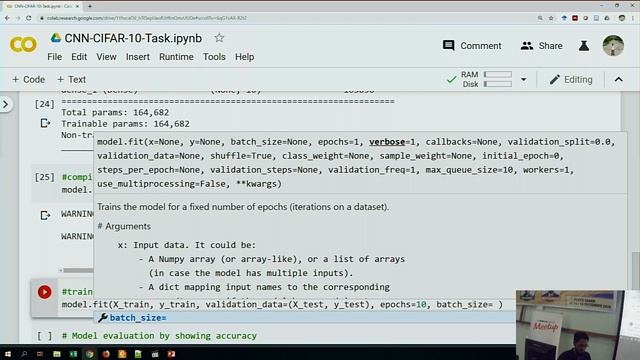Open a new browser tab
Screen dimensions: 640x360
click(x=90, y=6)
